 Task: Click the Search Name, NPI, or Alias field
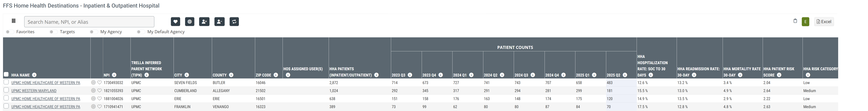tap(89, 22)
